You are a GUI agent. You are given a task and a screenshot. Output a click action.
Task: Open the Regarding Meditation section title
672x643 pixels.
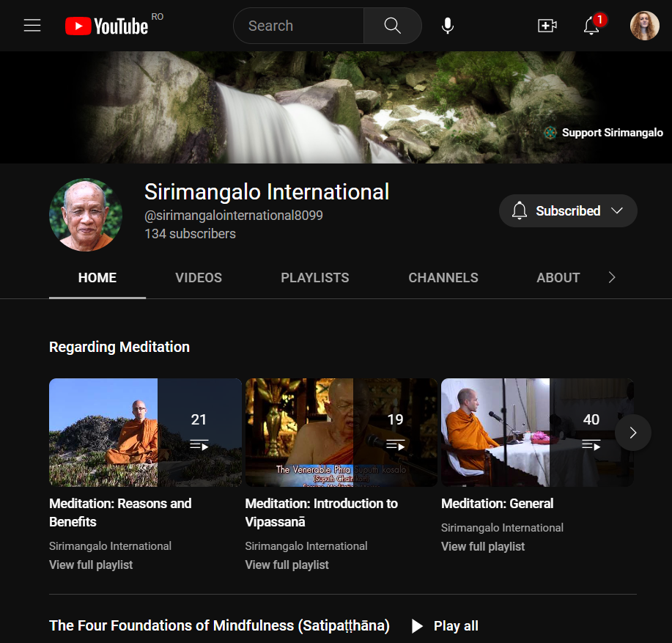[x=119, y=347]
